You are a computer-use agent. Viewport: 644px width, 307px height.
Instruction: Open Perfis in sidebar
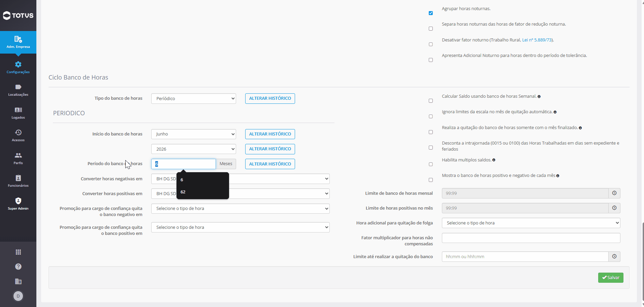pyautogui.click(x=18, y=158)
